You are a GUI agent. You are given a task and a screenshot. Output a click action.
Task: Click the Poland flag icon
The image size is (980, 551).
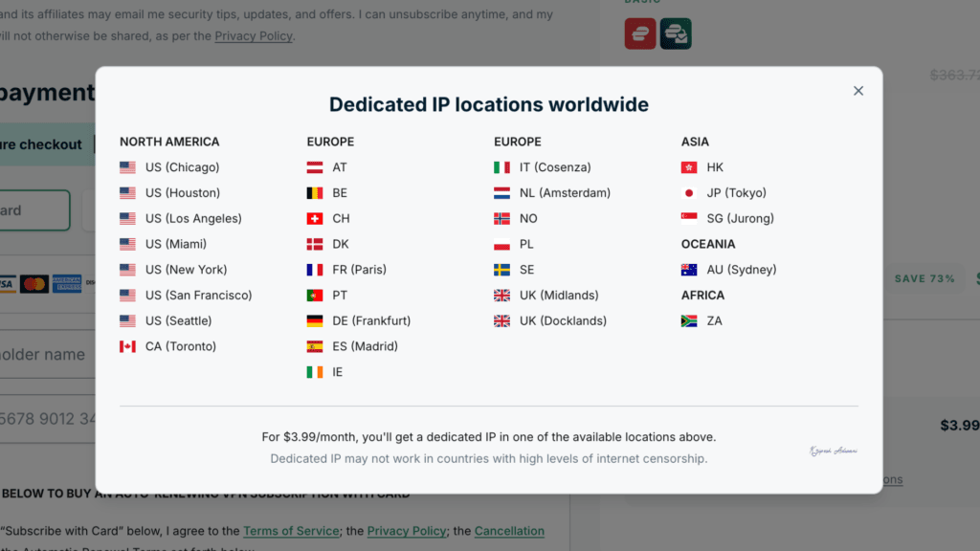pos(501,244)
